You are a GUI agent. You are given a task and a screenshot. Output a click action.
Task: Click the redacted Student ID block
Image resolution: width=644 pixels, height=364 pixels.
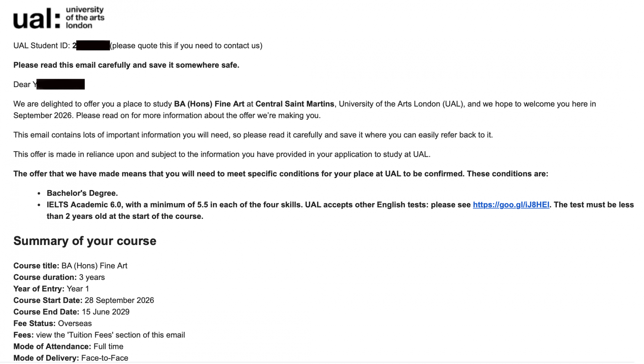coord(93,46)
